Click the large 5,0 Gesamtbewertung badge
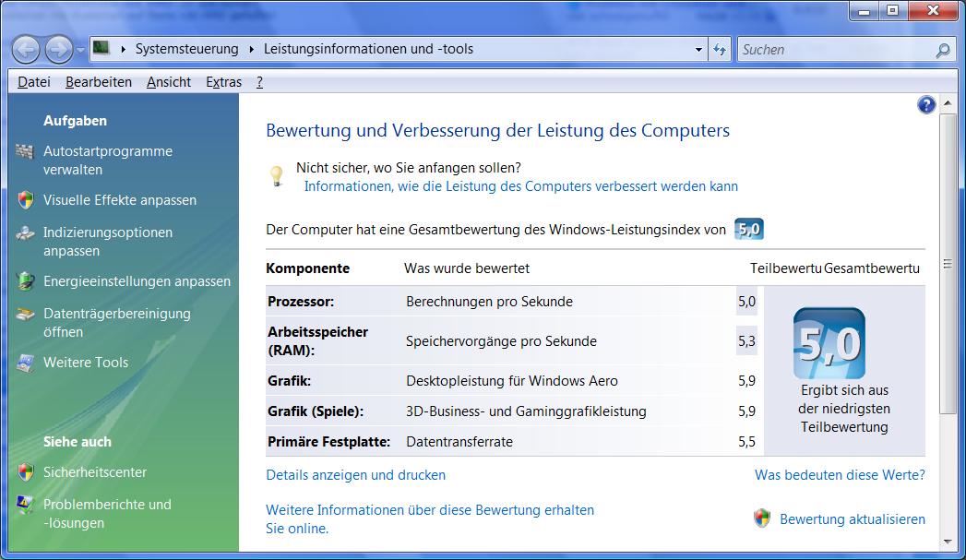 tap(829, 343)
